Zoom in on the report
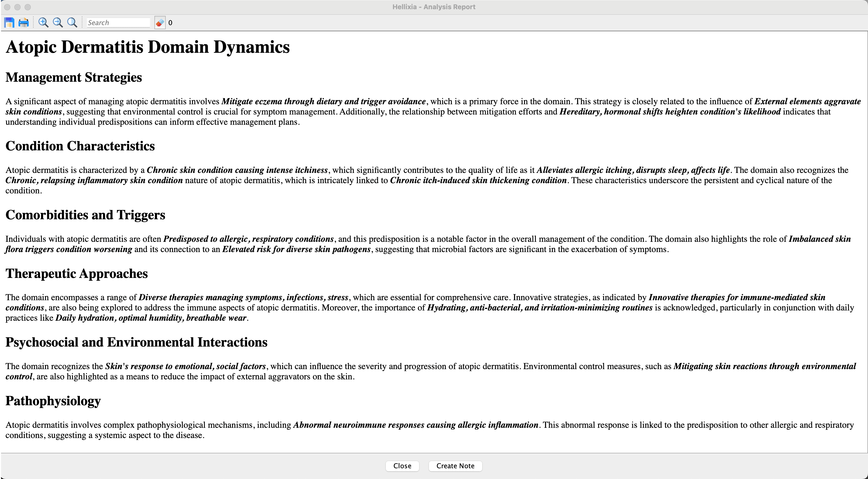This screenshot has width=868, height=479. click(x=43, y=23)
